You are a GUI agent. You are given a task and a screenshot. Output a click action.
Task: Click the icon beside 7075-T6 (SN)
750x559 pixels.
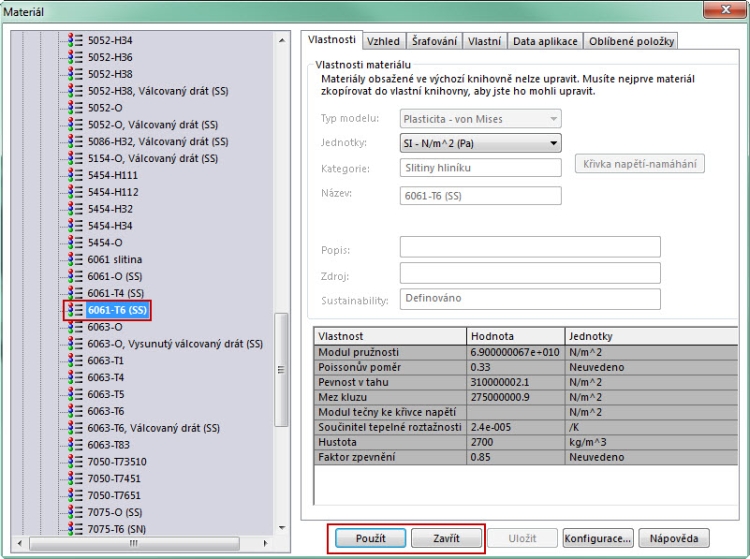(x=75, y=529)
